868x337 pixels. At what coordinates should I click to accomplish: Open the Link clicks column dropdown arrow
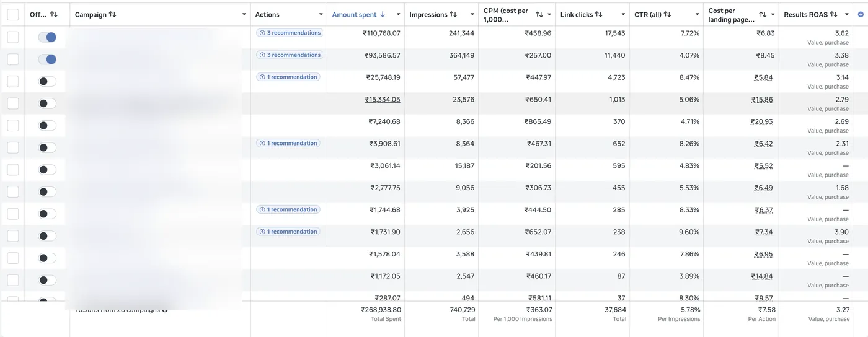(622, 14)
